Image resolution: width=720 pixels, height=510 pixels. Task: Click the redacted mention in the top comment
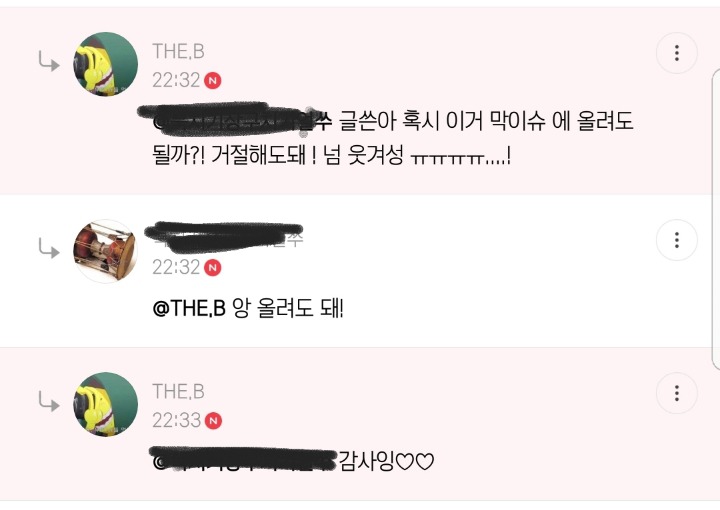pos(235,120)
